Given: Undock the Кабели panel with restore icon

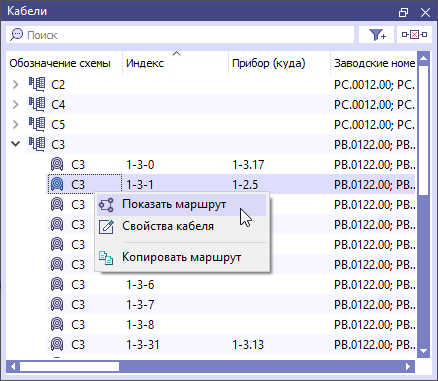Looking at the screenshot, I should pos(403,12).
